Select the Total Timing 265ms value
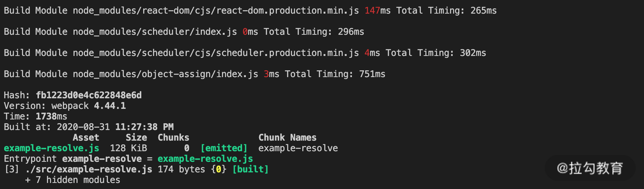 [483, 11]
